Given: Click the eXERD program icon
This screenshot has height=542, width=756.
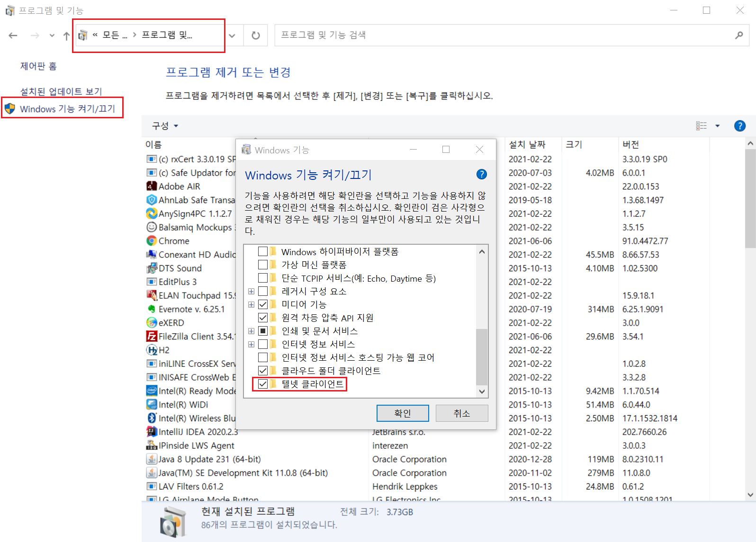Looking at the screenshot, I should (x=152, y=323).
